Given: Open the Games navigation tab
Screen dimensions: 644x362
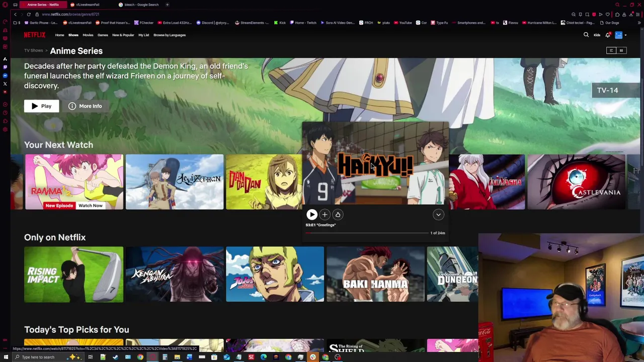Looking at the screenshot, I should [103, 35].
